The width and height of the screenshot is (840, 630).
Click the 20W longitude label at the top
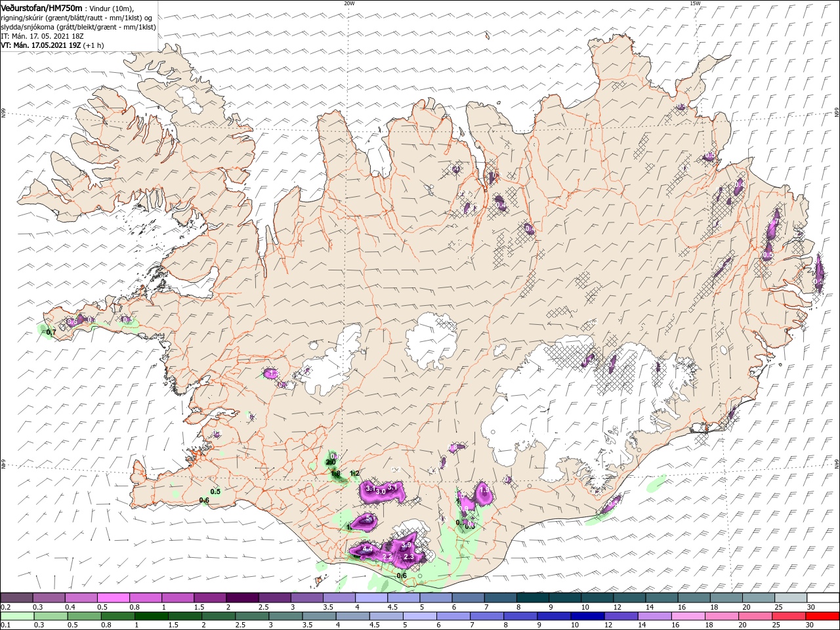(x=349, y=3)
